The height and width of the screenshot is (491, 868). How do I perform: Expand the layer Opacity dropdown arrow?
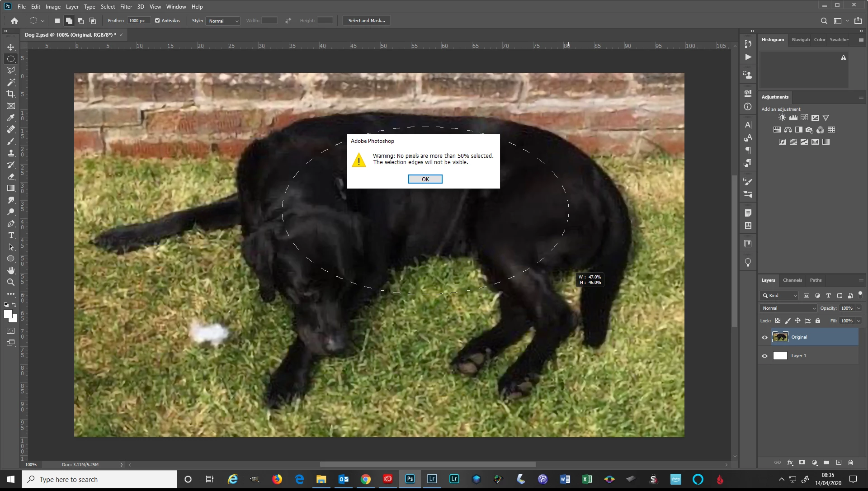(859, 308)
